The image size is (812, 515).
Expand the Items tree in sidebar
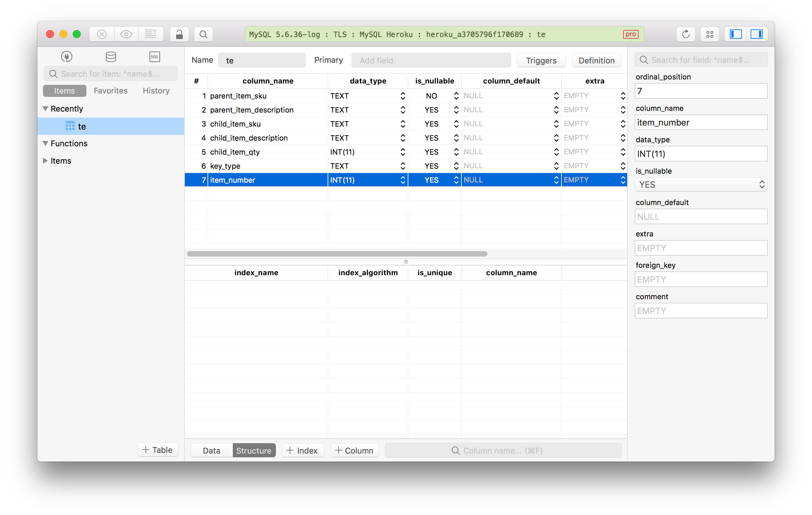click(47, 161)
